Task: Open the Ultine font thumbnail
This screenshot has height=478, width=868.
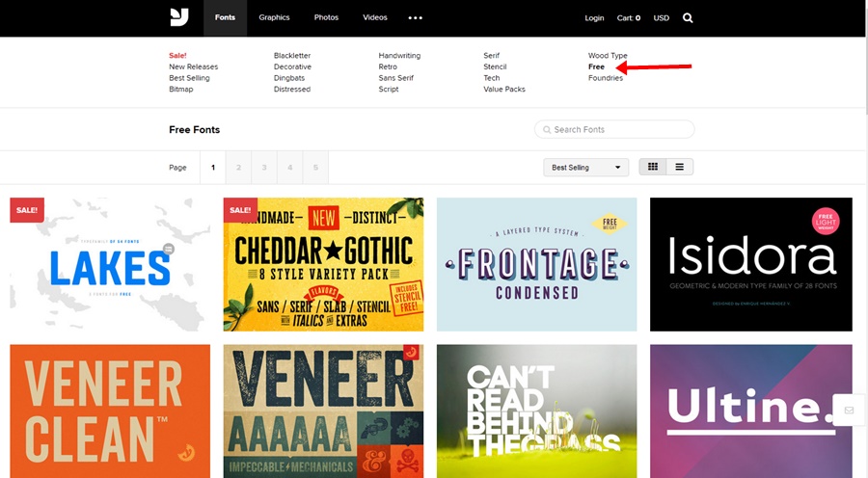Action: (751, 412)
